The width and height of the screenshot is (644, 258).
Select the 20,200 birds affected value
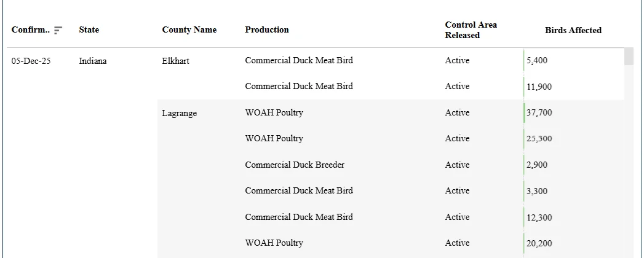(x=539, y=243)
